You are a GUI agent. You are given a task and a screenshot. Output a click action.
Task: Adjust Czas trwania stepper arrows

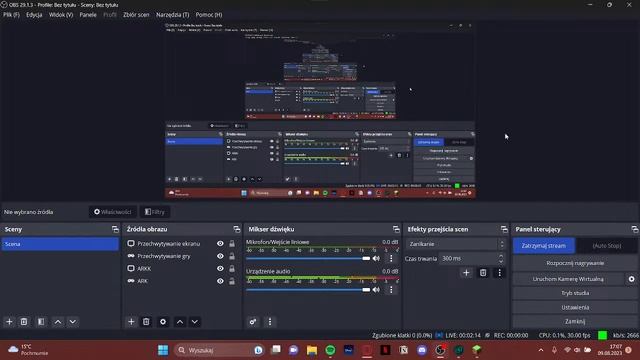click(x=501, y=258)
